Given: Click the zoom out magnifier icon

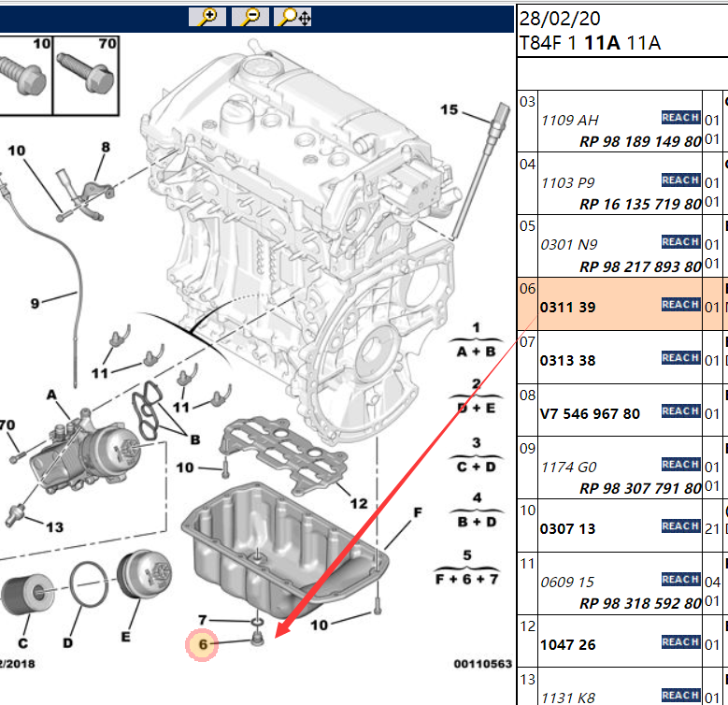Looking at the screenshot, I should click(250, 17).
